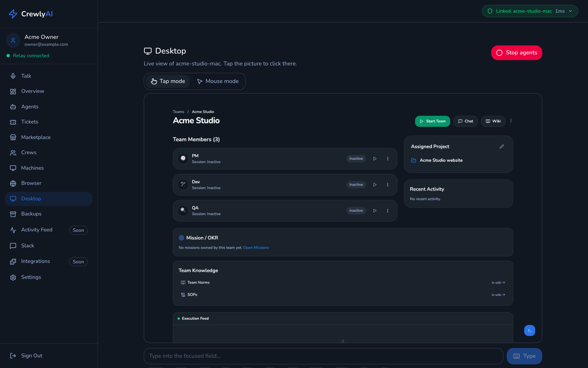Click the CrewlyAI lightning bolt logo
This screenshot has height=368, width=588.
[x=13, y=14]
